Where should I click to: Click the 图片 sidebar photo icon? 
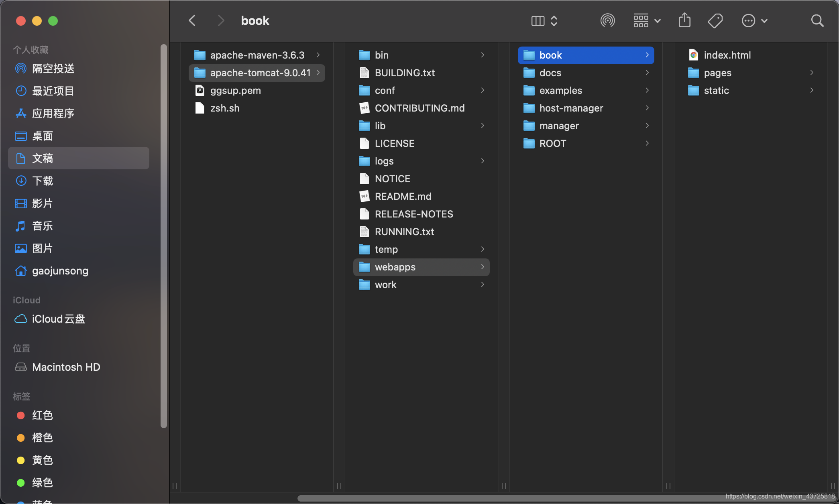pyautogui.click(x=21, y=248)
